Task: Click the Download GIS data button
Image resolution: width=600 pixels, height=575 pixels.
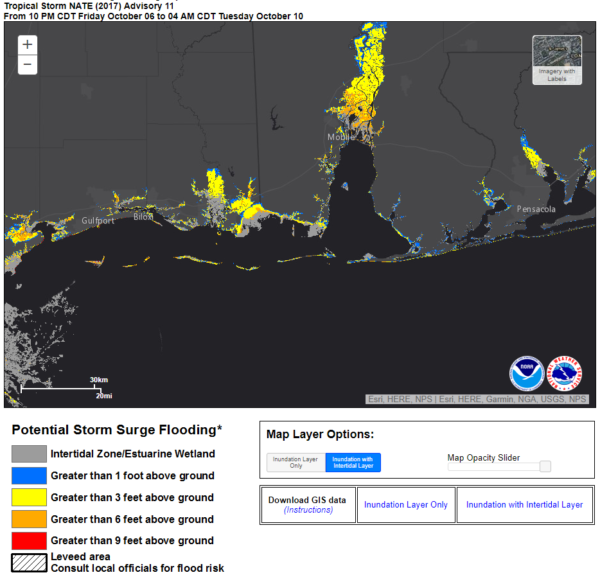Action: (x=308, y=499)
